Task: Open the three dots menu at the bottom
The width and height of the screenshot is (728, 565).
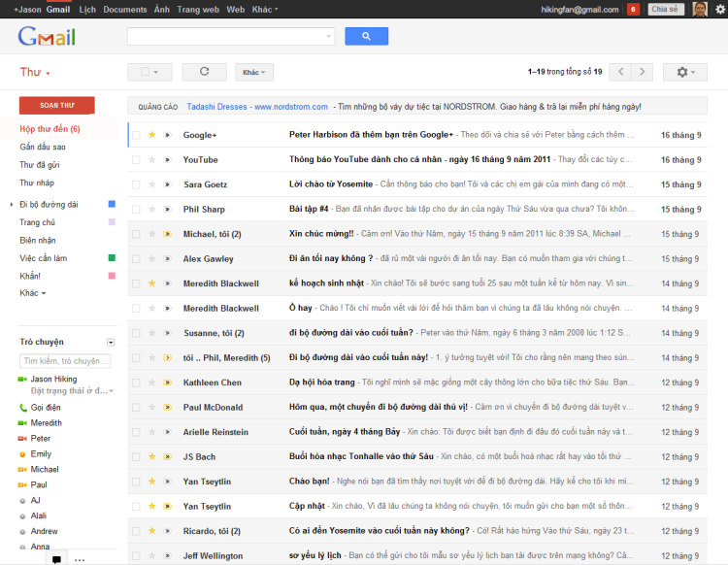Action: (x=80, y=559)
